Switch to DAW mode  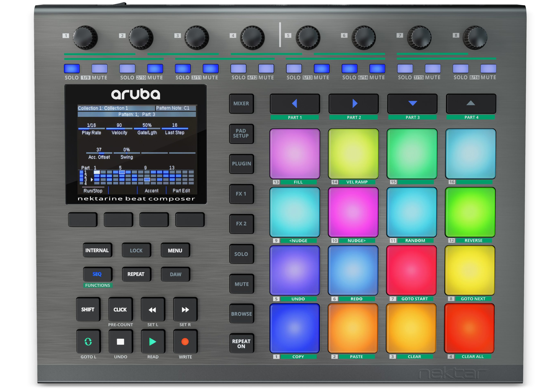[x=175, y=274]
